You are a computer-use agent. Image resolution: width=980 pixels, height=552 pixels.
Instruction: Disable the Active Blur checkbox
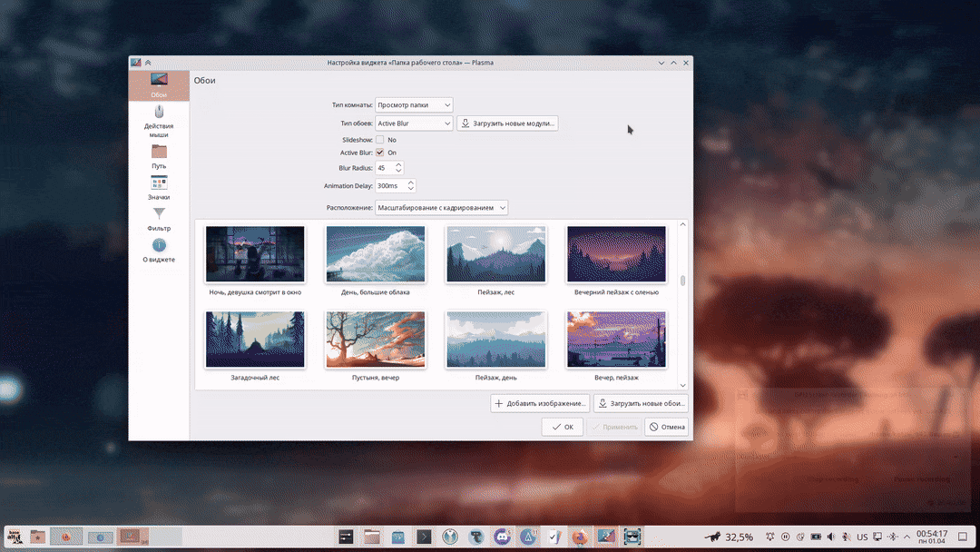click(x=380, y=153)
